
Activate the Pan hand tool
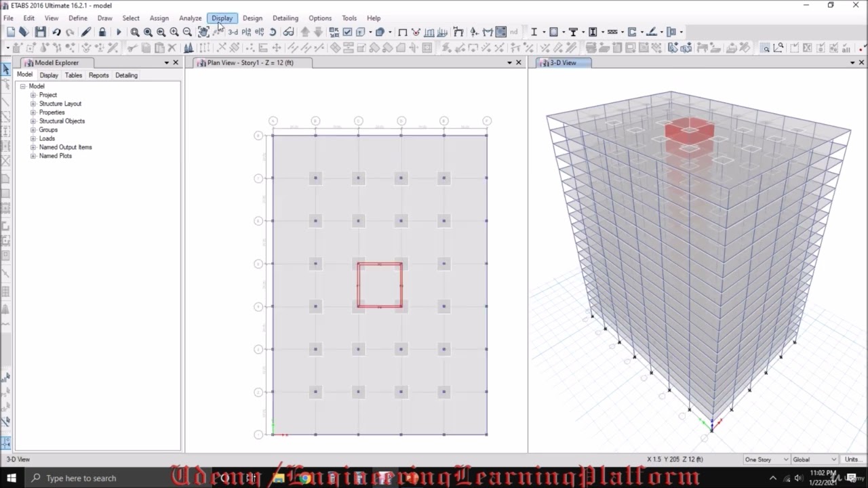[203, 32]
